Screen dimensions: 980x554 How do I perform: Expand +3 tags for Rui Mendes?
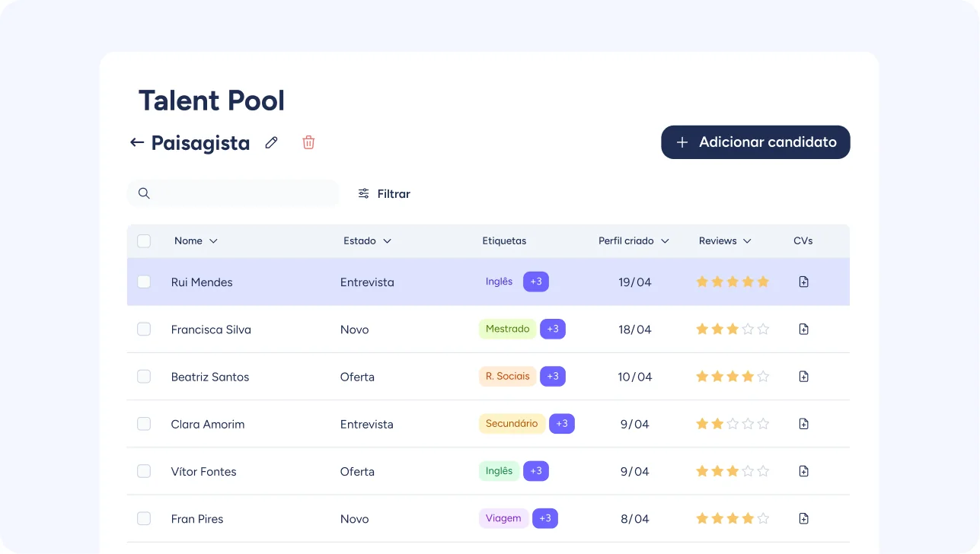[536, 282]
